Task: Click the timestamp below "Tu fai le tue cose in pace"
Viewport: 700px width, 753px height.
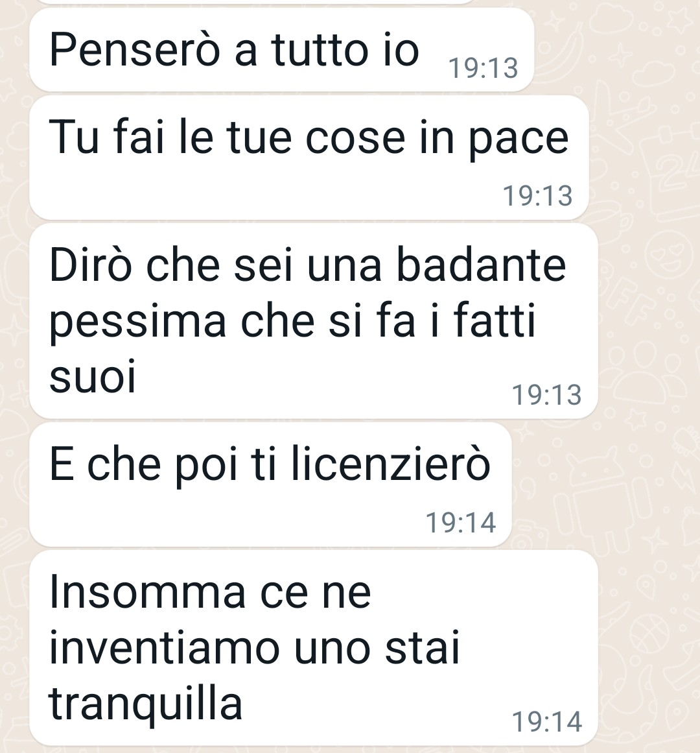Action: (x=537, y=196)
